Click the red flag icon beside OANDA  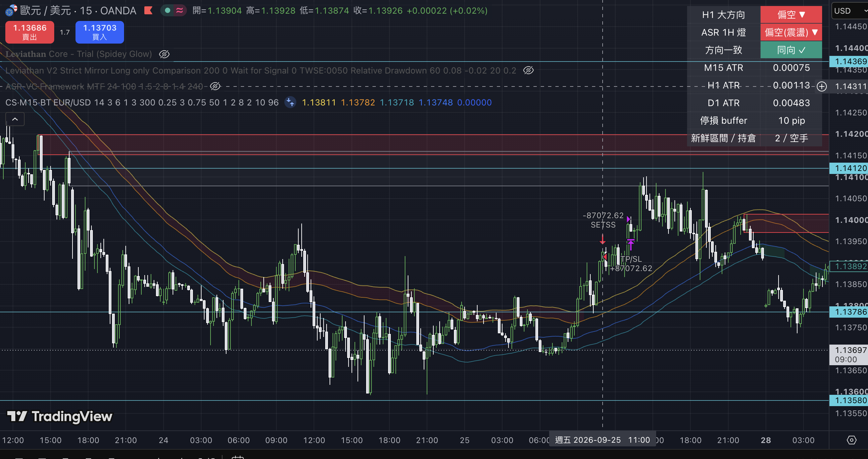(x=148, y=10)
